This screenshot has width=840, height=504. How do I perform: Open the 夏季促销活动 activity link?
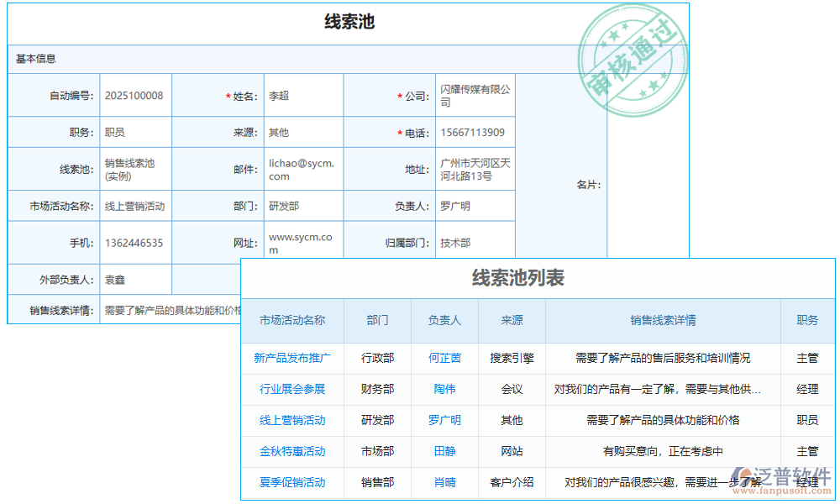[291, 483]
